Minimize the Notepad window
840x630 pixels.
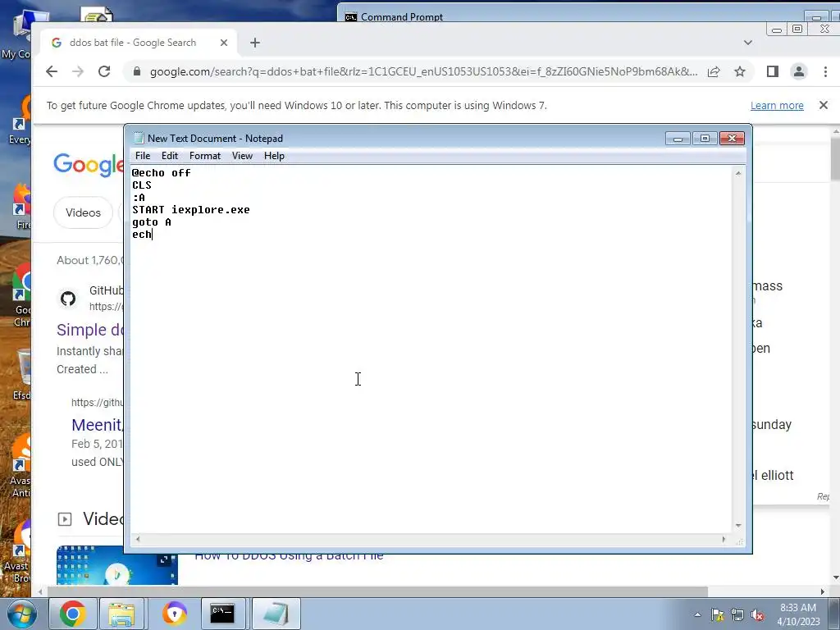[677, 139]
